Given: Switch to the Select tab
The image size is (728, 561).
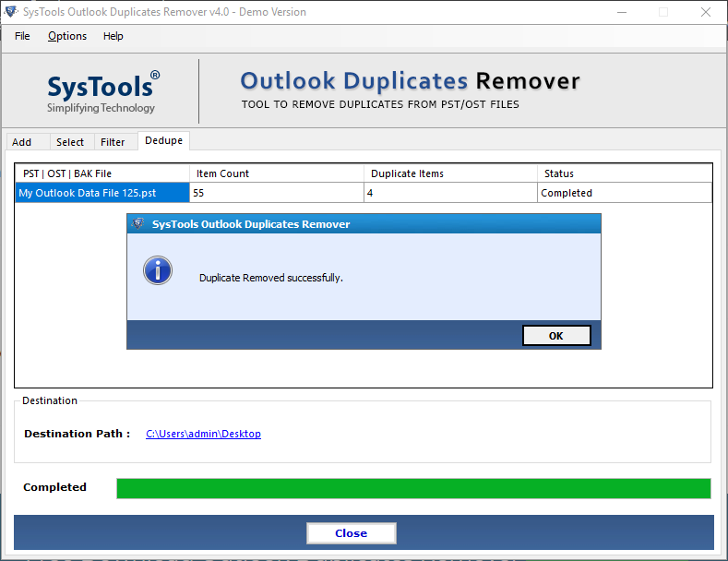Looking at the screenshot, I should [x=70, y=142].
